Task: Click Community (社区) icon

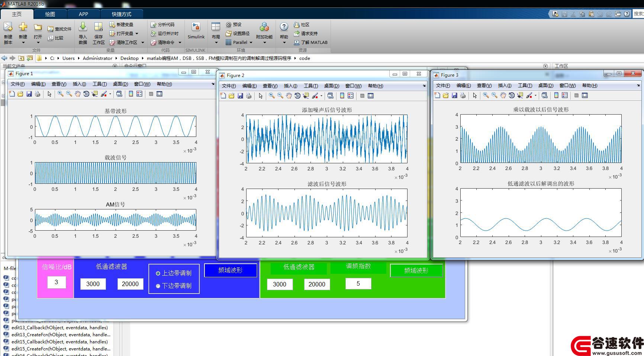Action: [296, 25]
